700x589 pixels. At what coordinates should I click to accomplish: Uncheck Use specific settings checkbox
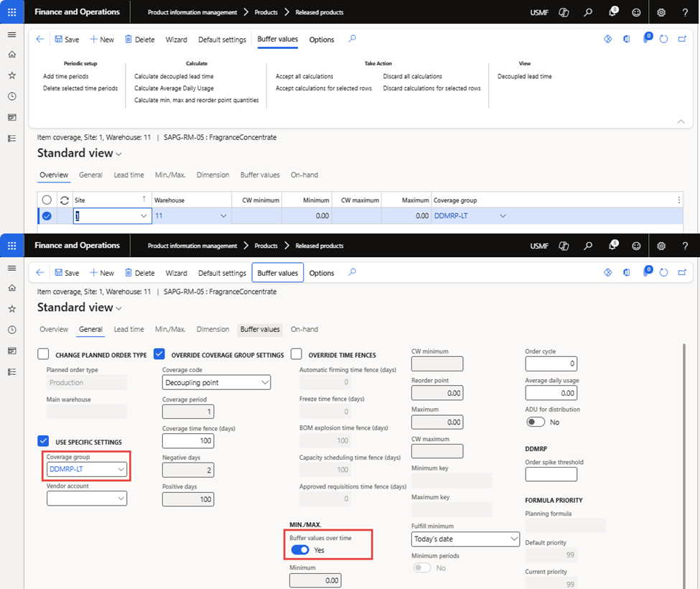[43, 441]
